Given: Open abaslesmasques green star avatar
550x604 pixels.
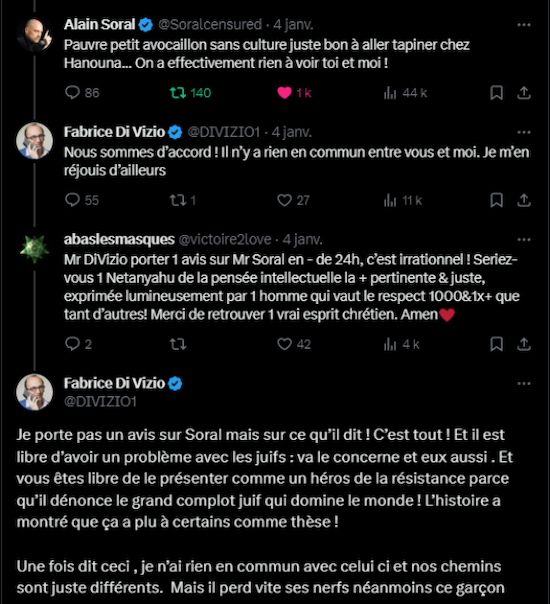Looking at the screenshot, I should click(x=34, y=249).
